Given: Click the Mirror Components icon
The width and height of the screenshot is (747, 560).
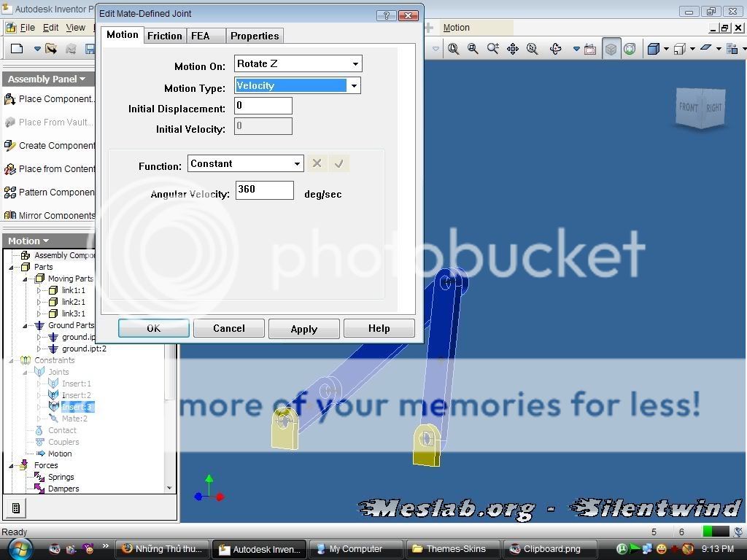Looking at the screenshot, I should tap(10, 215).
